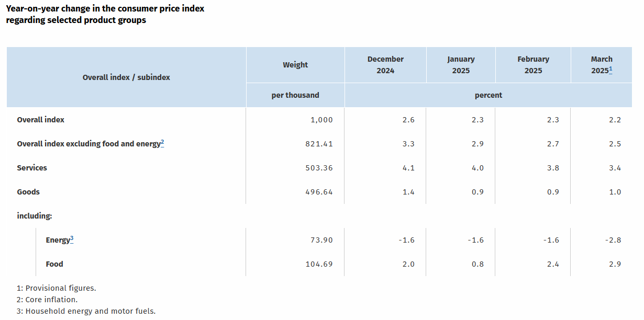The image size is (644, 320).
Task: Click Services March value 3.4
Action: click(615, 168)
